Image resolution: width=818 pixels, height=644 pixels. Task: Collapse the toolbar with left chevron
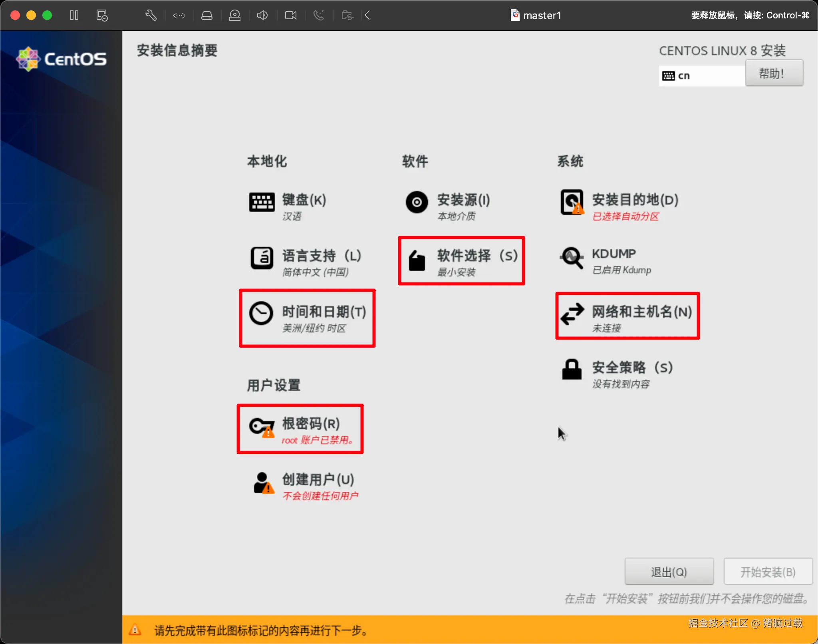[367, 16]
